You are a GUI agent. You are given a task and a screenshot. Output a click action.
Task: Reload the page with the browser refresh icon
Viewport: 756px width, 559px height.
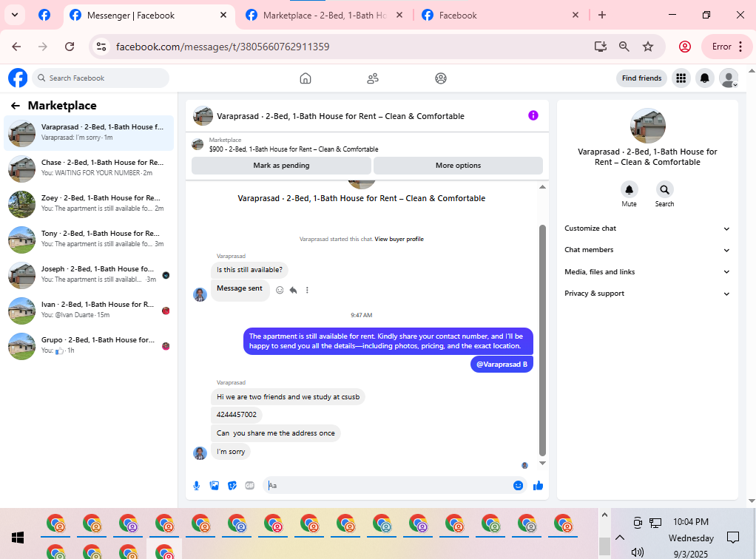[x=70, y=47]
